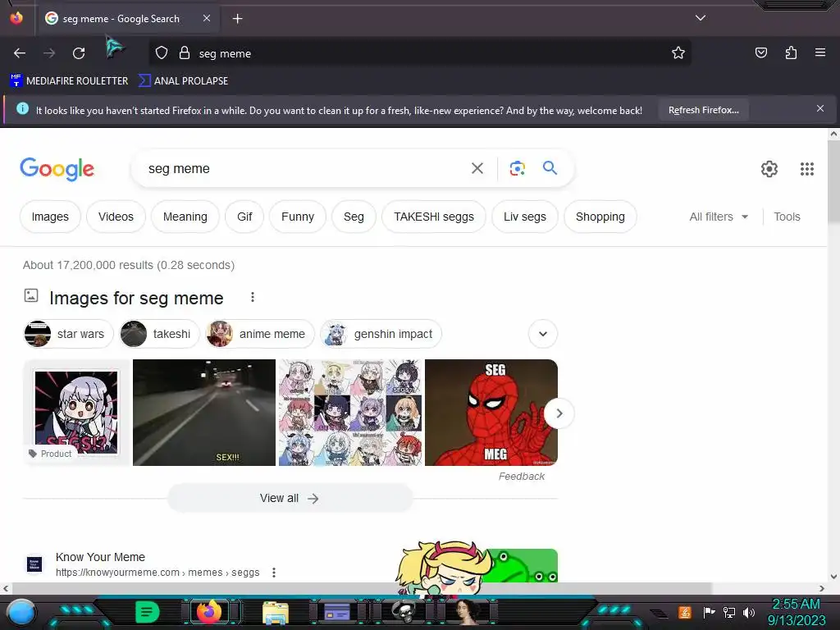Open the Know Your Meme result link
Viewport: 840px width, 630px height.
100,558
